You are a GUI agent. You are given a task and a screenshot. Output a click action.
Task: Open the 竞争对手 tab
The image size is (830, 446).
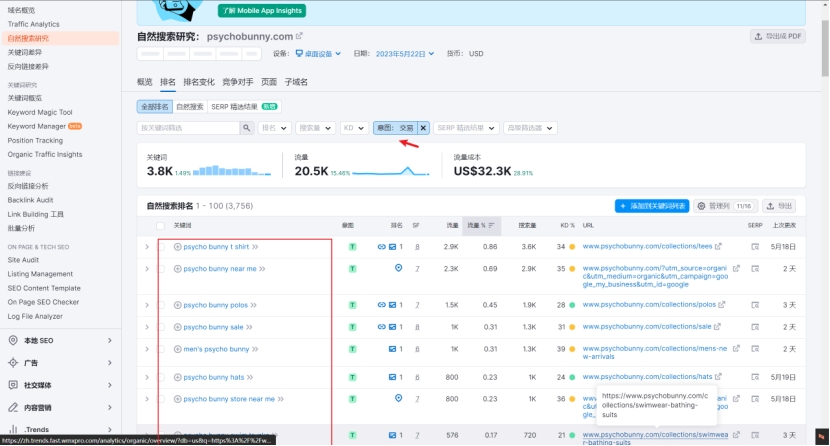tap(237, 82)
